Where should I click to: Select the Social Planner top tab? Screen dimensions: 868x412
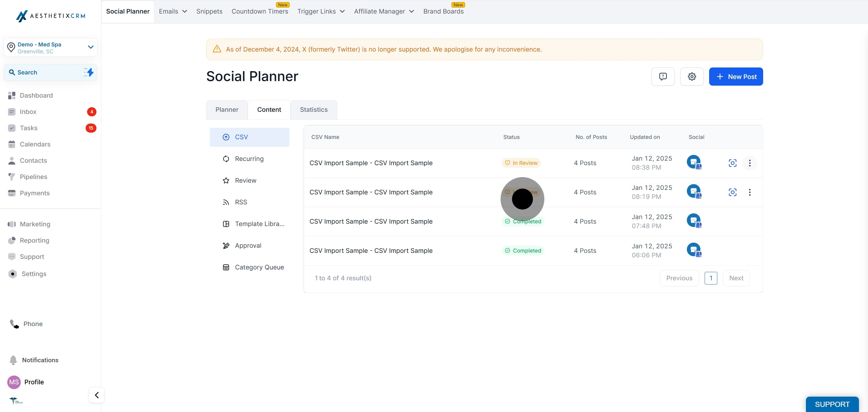click(128, 11)
